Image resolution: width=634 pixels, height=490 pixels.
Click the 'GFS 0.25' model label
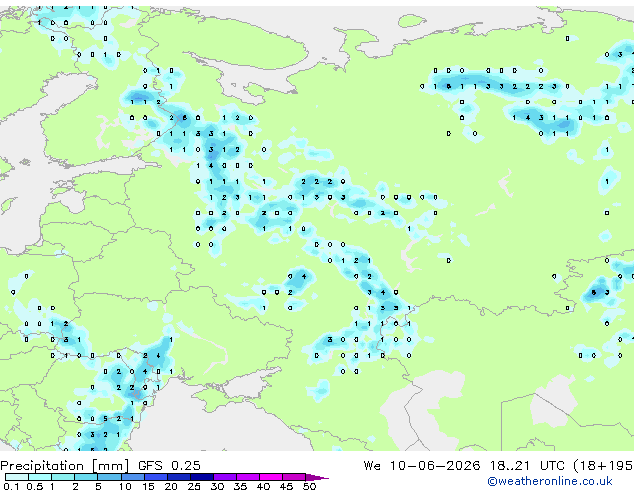(169, 466)
